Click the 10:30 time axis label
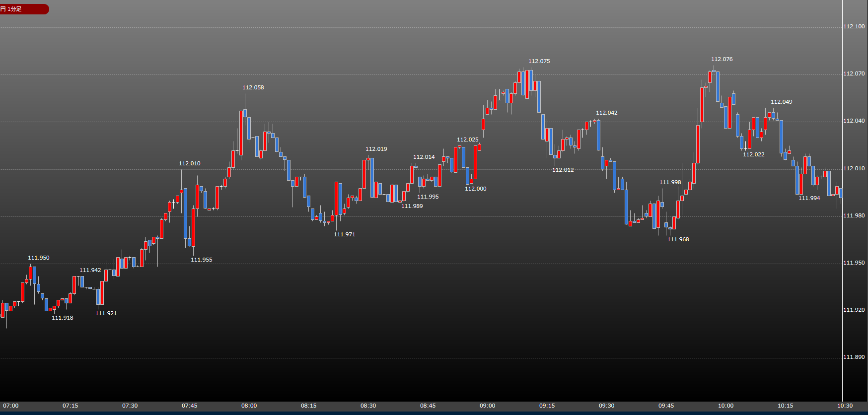 845,406
